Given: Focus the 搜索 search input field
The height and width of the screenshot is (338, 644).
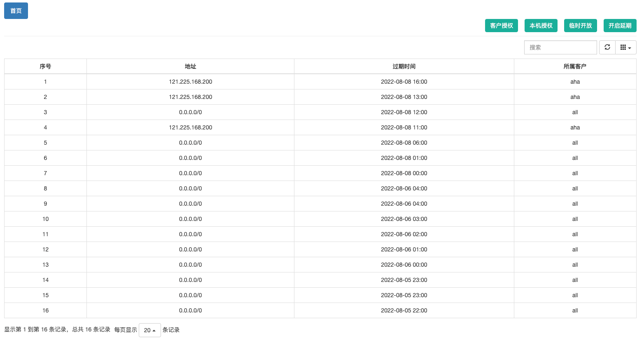Looking at the screenshot, I should (560, 47).
